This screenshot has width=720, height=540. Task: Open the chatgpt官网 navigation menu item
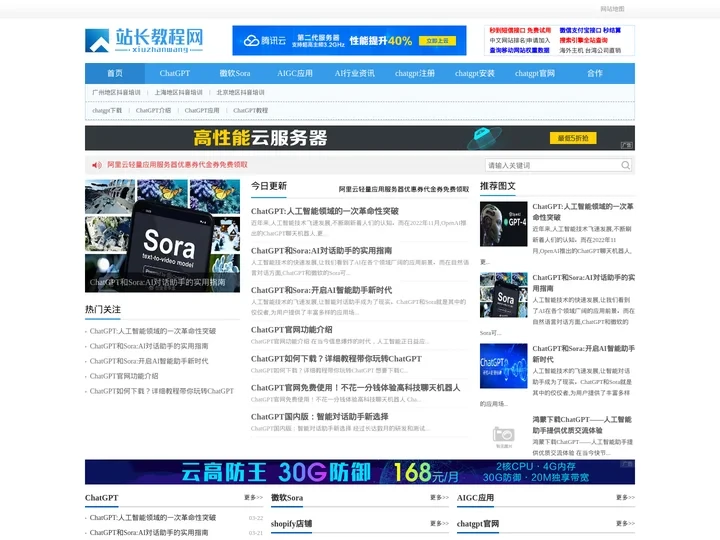[534, 73]
